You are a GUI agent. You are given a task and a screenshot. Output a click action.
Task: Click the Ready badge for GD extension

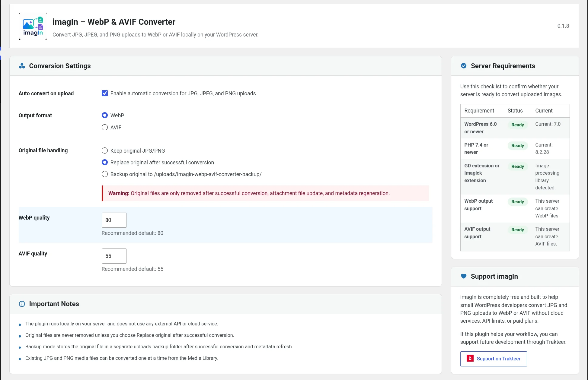tap(518, 166)
